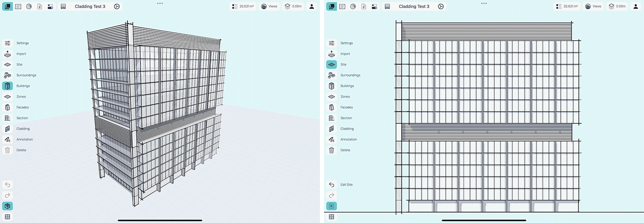Viewport: 644px width, 223px height.
Task: Click the three-dot handle atop the right window
Action: point(484,3)
